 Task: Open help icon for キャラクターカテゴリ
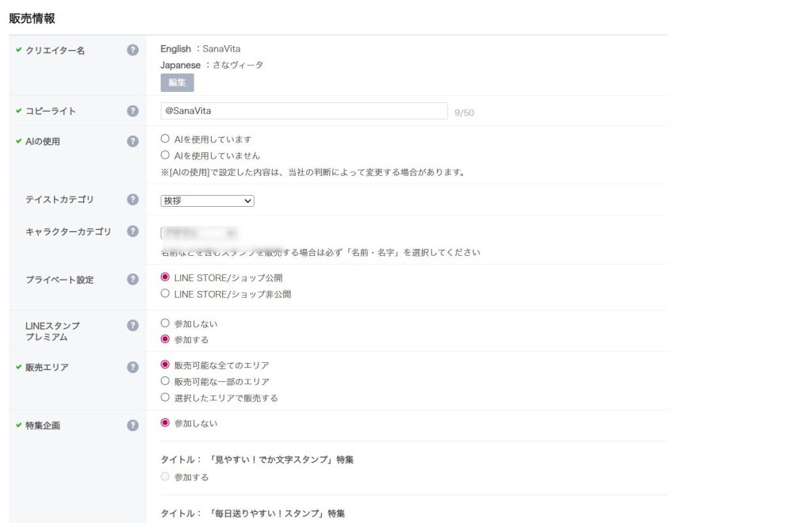pos(132,231)
